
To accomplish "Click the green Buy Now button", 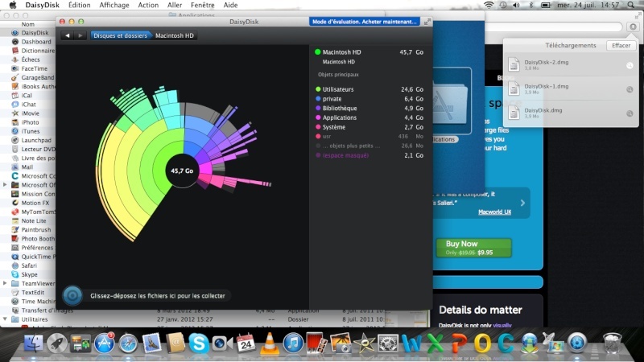I will pos(461,247).
